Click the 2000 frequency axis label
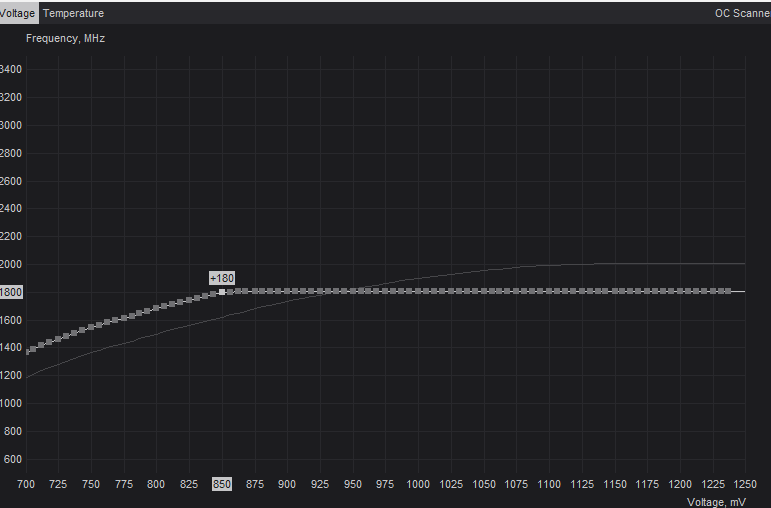This screenshot has height=508, width=771. tap(11, 265)
